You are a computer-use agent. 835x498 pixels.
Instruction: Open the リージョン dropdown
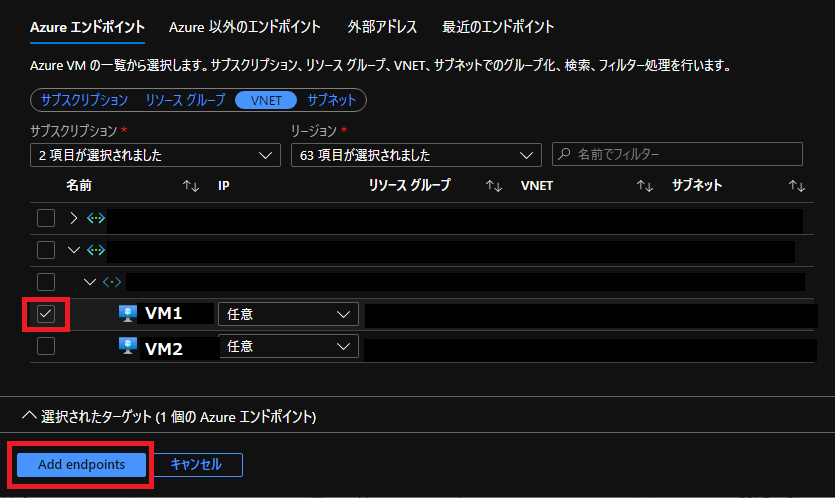click(416, 155)
